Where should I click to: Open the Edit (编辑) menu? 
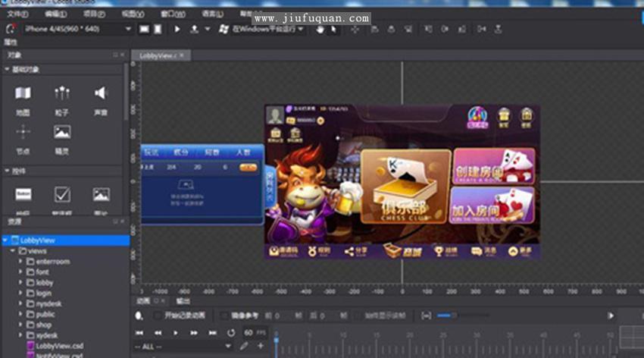coord(55,14)
